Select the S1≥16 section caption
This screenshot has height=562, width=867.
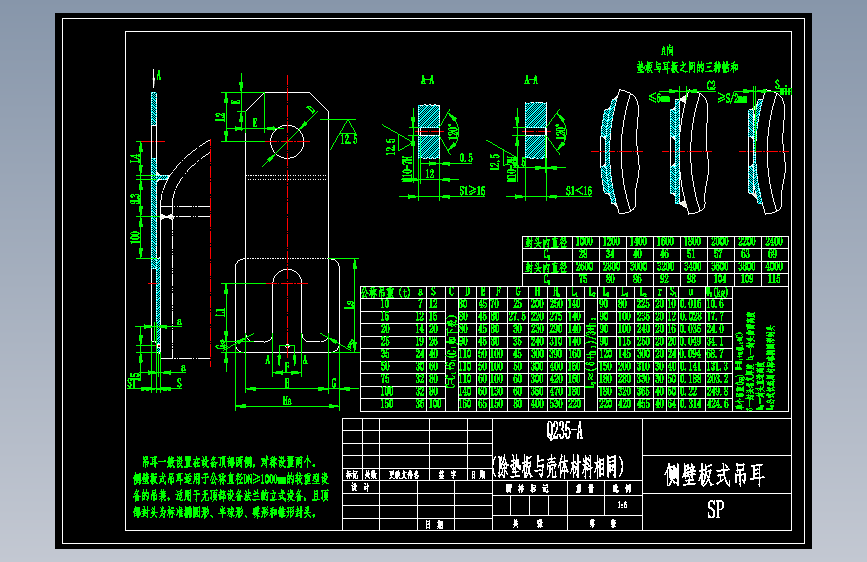(x=472, y=191)
